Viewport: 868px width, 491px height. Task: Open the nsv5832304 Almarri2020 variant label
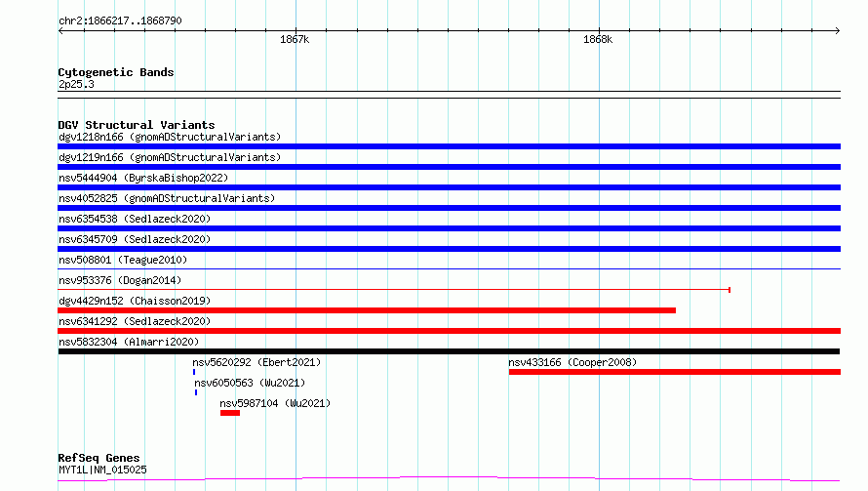[129, 342]
